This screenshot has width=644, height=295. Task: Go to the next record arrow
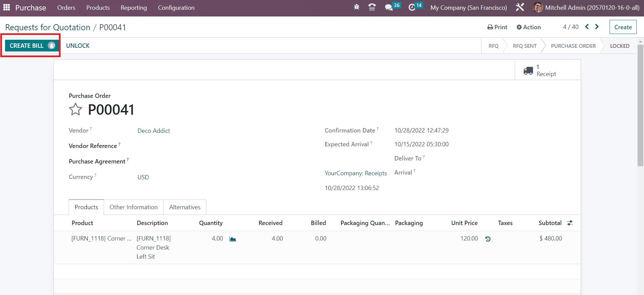pos(597,27)
